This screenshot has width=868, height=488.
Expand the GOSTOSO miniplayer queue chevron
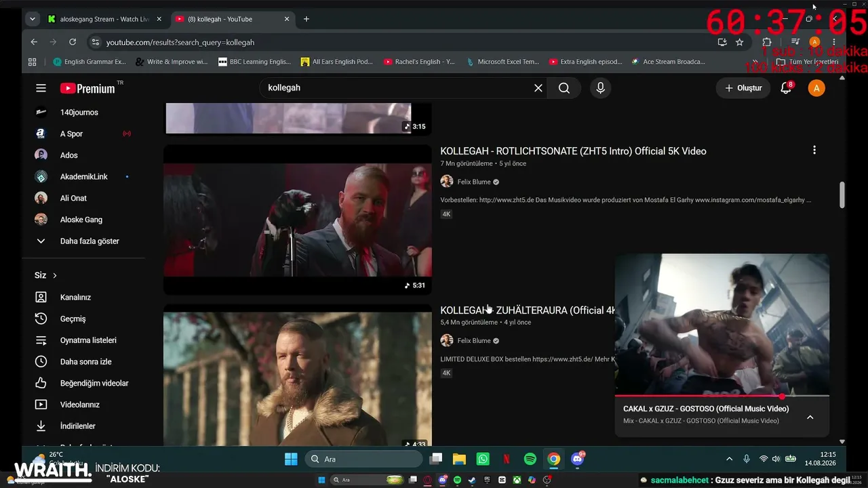(x=810, y=418)
